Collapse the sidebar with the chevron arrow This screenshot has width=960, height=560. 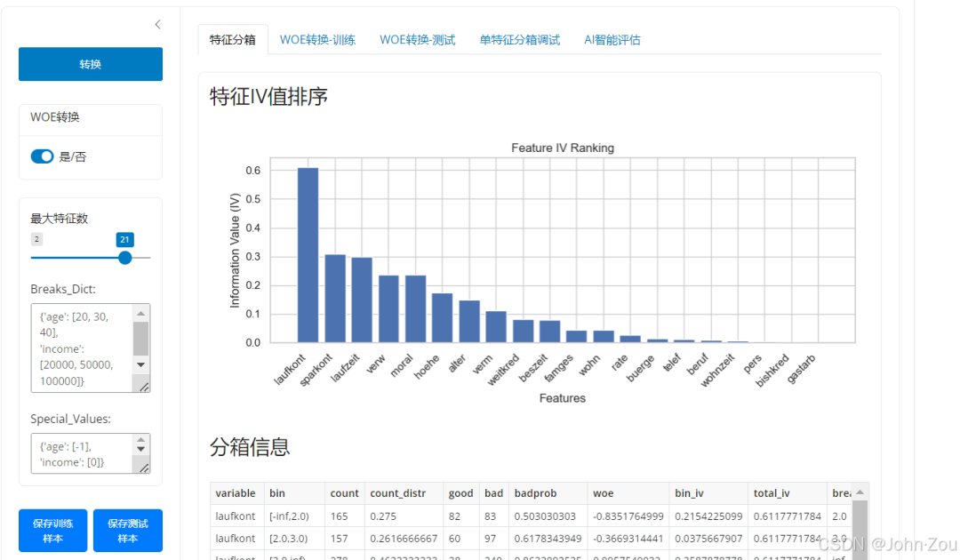pos(158,25)
